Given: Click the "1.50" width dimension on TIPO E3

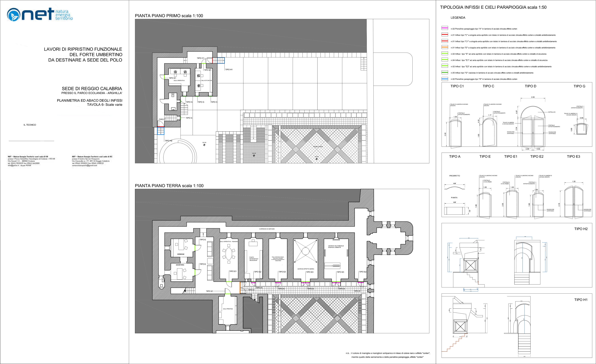Looking at the screenshot, I should pos(574,182).
